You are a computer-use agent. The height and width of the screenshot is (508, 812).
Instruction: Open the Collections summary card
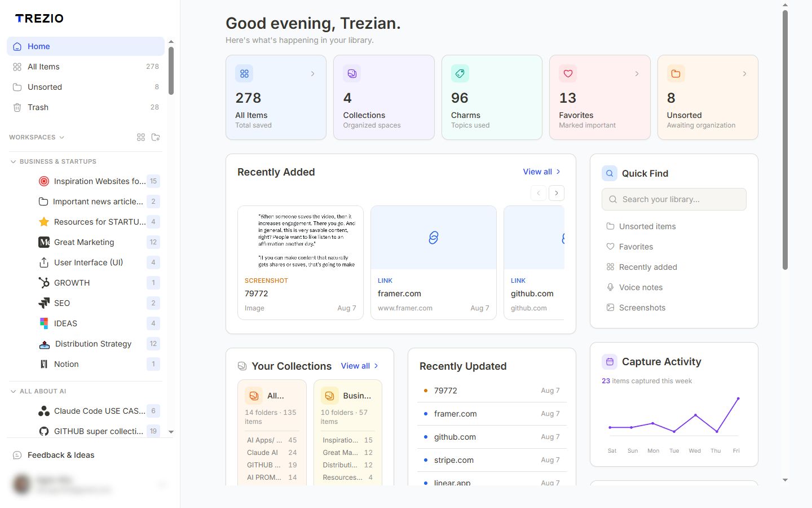[x=384, y=97]
